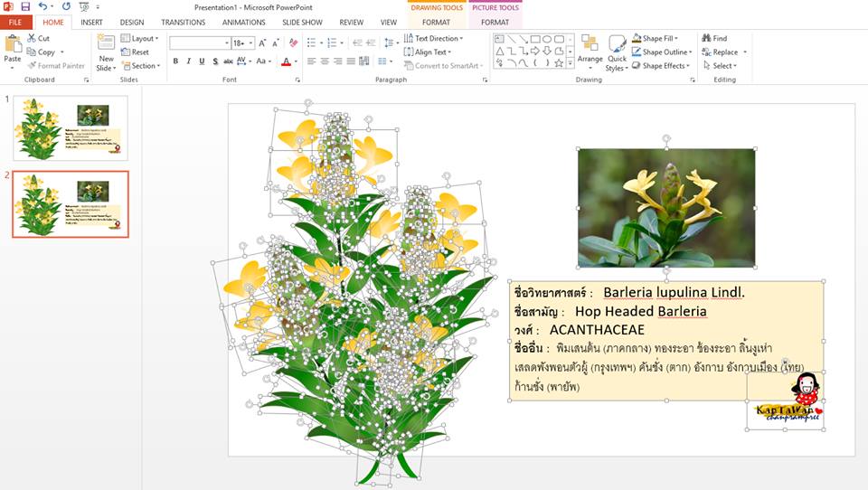Center the paragraph text

pos(325,61)
